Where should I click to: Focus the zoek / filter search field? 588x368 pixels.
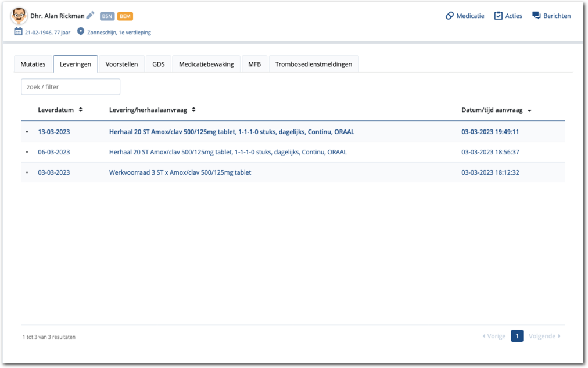click(x=70, y=87)
